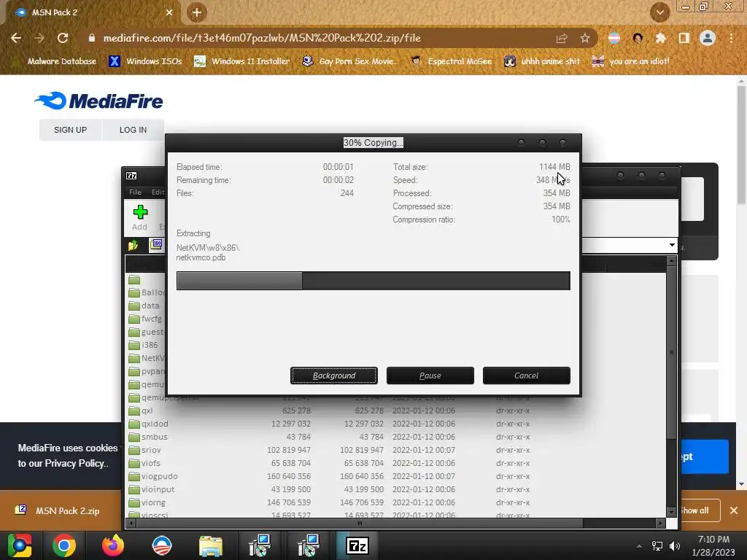
Task: Click page scrollbar down arrow
Action: point(741,484)
